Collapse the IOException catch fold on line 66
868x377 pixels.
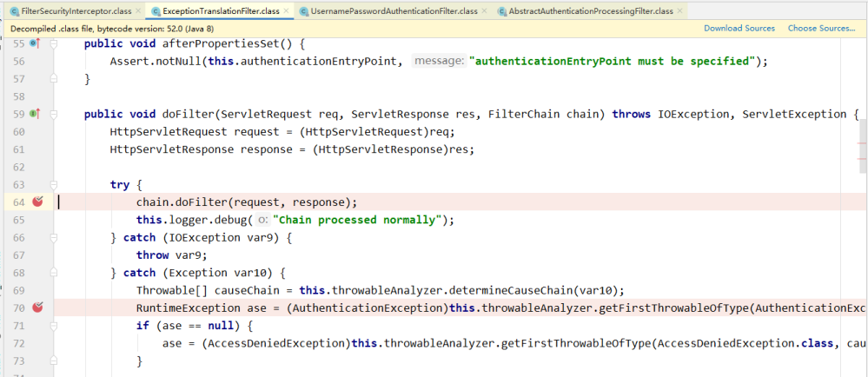point(54,237)
